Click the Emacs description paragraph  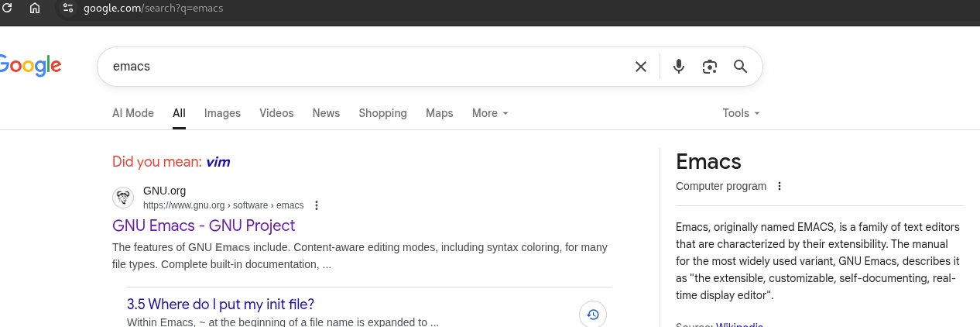click(817, 261)
